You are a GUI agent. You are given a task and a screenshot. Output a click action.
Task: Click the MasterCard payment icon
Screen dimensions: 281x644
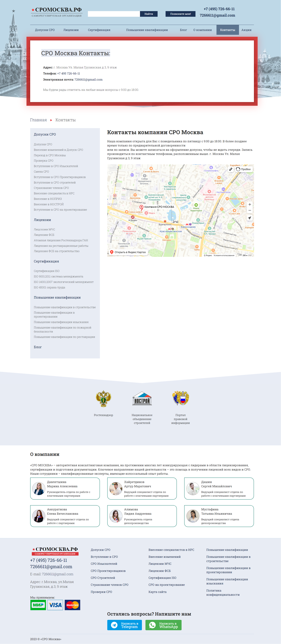click(73, 605)
